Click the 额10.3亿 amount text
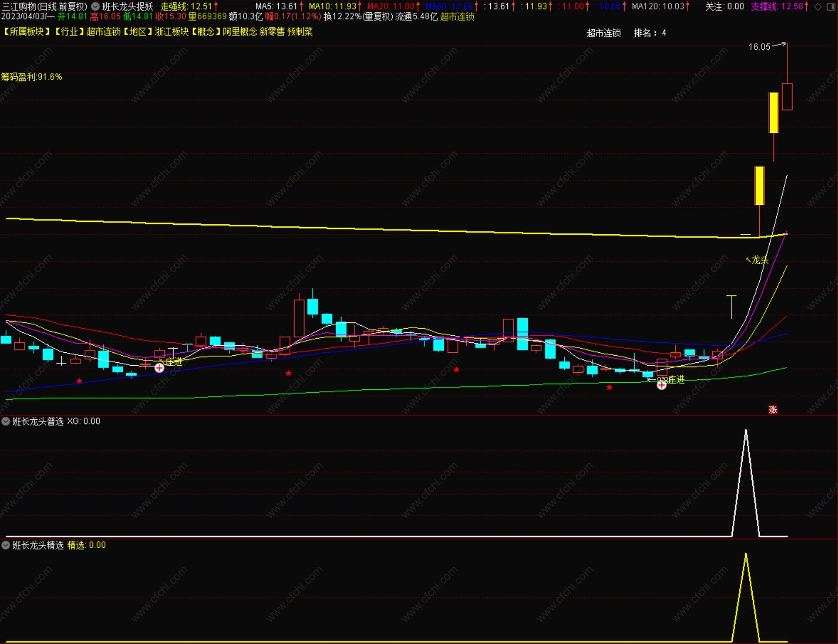838x644 pixels. [246, 17]
